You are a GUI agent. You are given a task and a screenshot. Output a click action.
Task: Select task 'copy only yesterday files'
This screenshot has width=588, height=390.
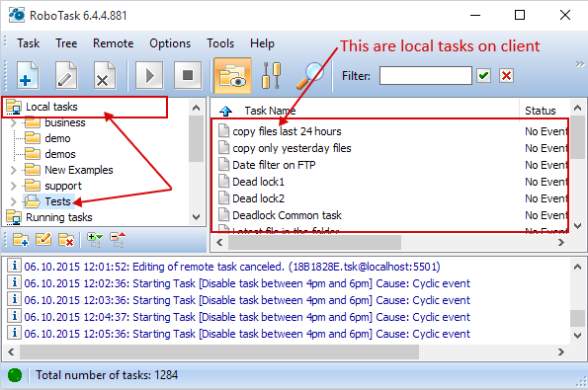point(292,148)
